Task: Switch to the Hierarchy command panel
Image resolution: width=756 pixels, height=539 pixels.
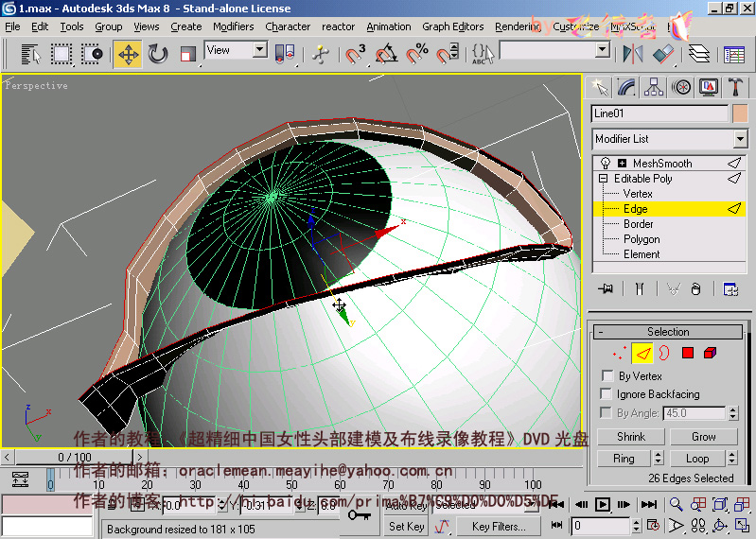Action: click(x=654, y=87)
